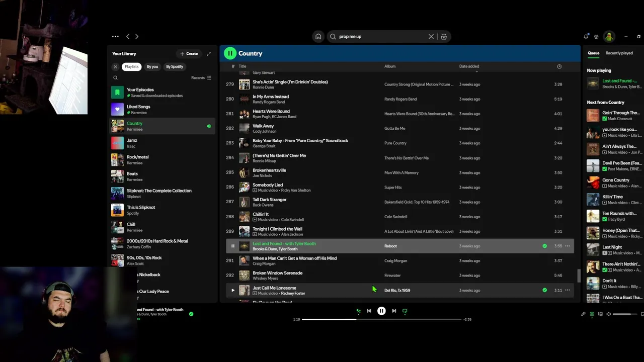Toggle smart shuffle in player bar
The height and width of the screenshot is (362, 644).
tap(358, 311)
